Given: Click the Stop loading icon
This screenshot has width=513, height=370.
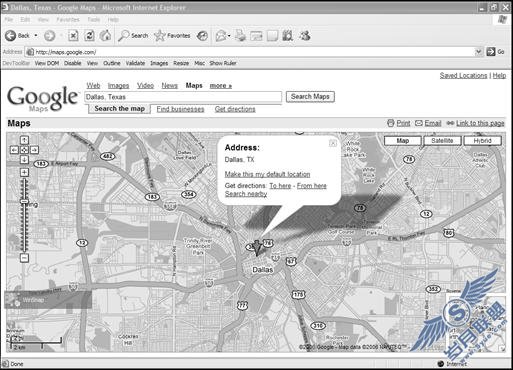Looking at the screenshot, I should (73, 35).
